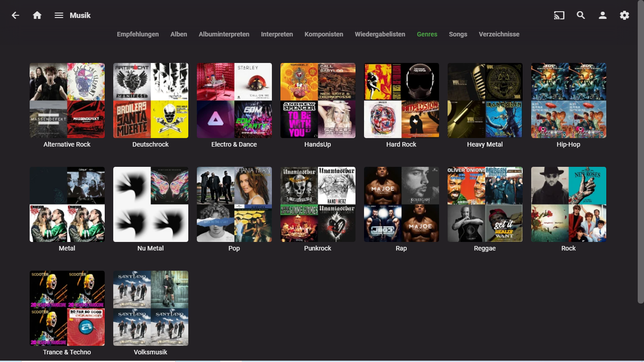This screenshot has height=362, width=644.
Task: Click the Nu Metal label
Action: (151, 248)
